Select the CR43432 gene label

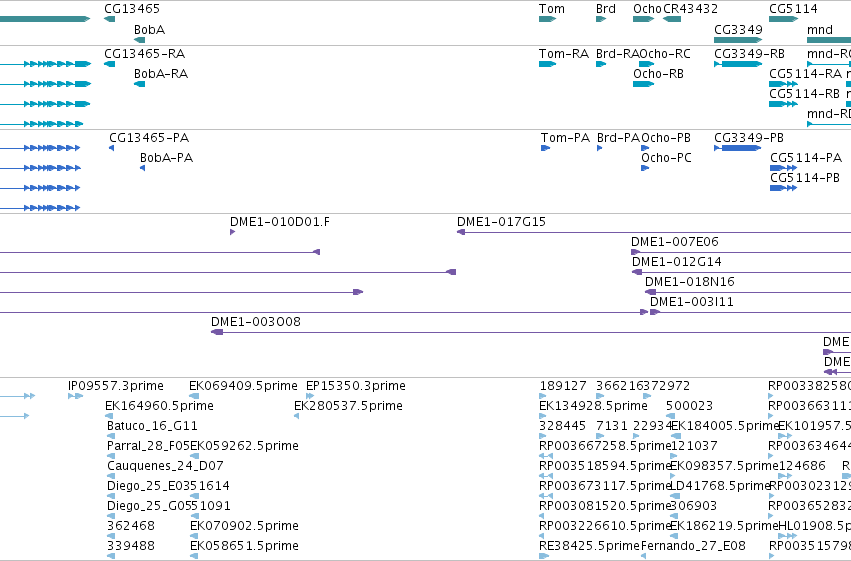click(690, 9)
